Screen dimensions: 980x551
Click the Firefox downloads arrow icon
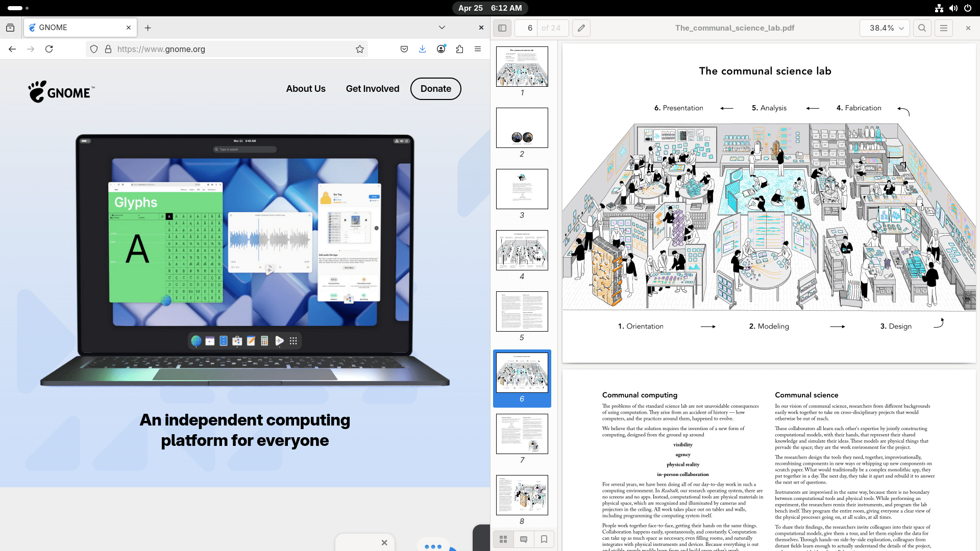point(423,49)
